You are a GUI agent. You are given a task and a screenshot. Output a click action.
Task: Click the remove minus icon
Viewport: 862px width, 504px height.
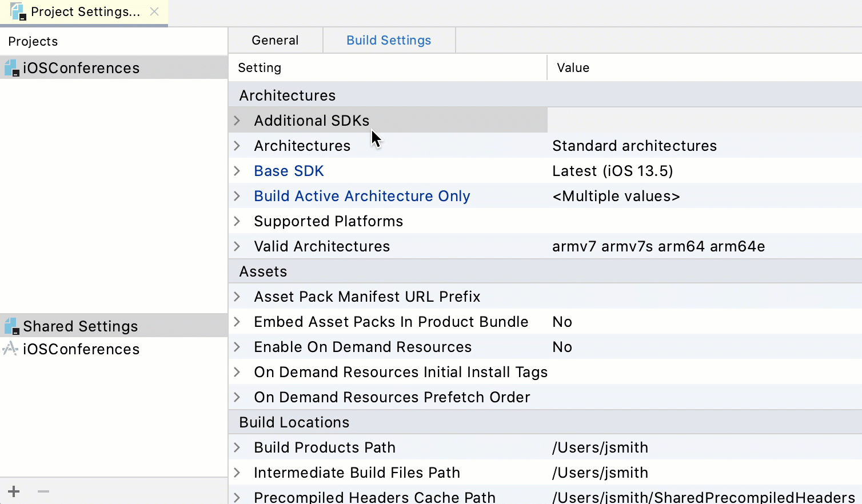coord(43,491)
